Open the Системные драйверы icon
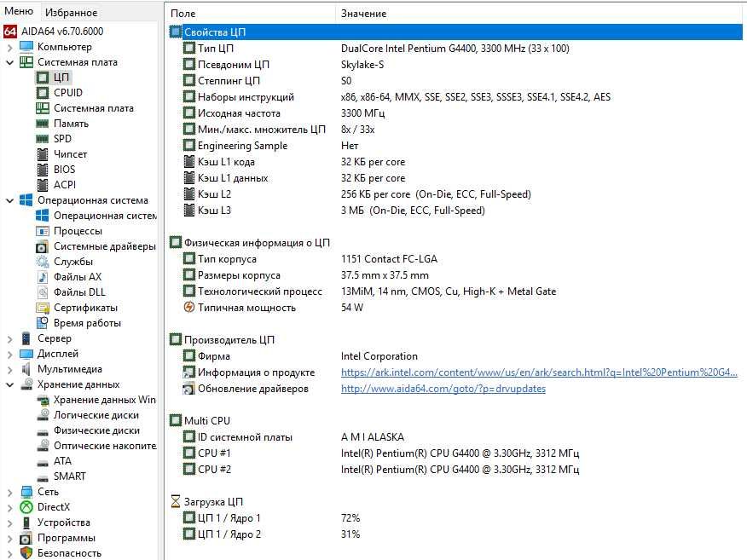 (x=43, y=246)
